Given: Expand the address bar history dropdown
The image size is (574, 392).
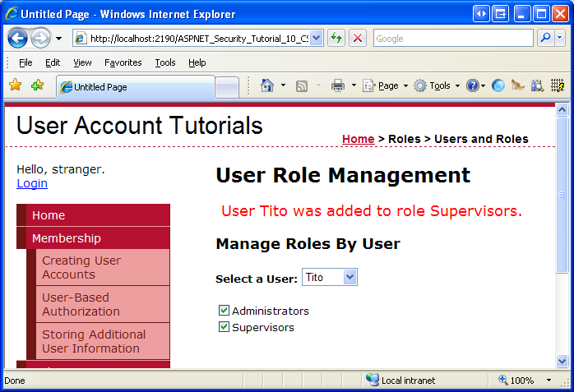Looking at the screenshot, I should pyautogui.click(x=317, y=38).
